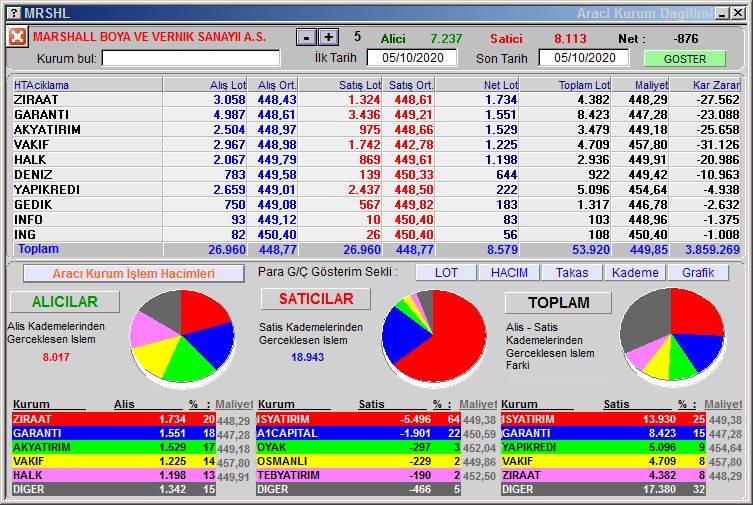Sort by Net Lot column header
Viewport: 753px width, 505px height.
click(477, 85)
